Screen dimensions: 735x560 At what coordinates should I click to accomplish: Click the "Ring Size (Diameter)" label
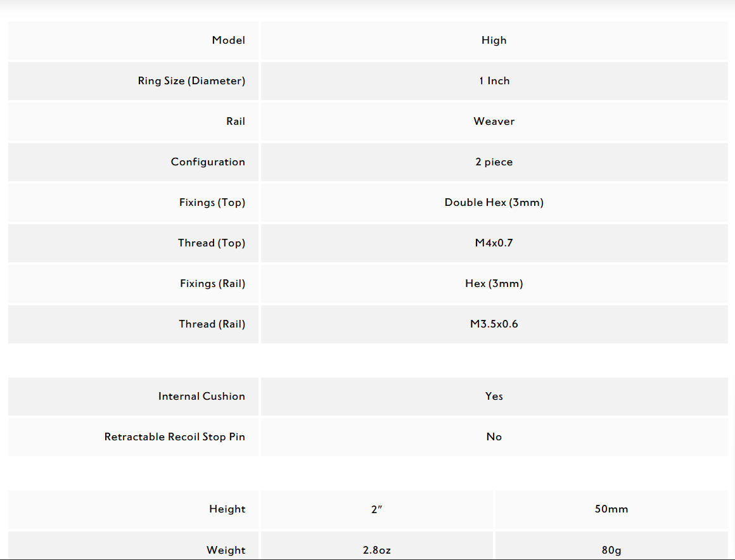(191, 81)
